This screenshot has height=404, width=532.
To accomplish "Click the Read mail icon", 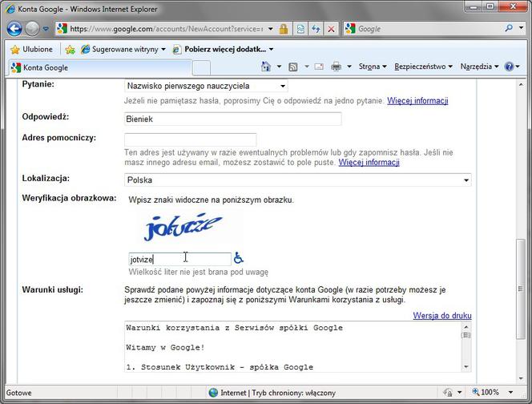I will [x=319, y=67].
